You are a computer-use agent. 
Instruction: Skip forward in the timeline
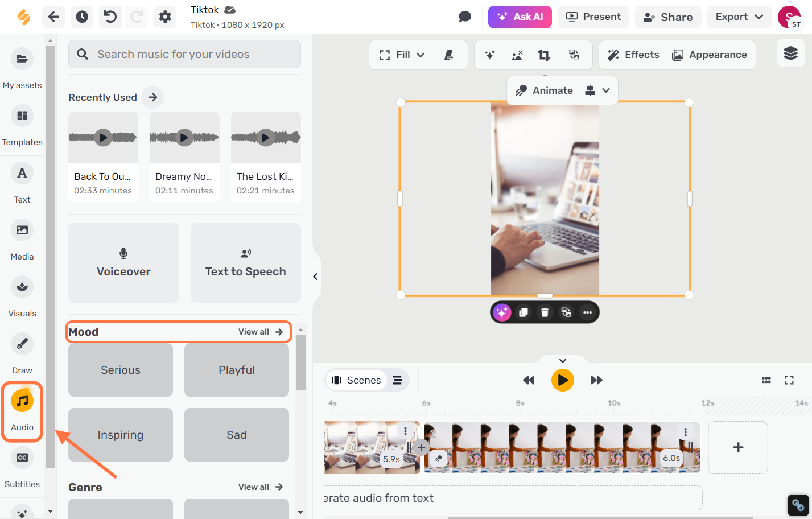coord(596,380)
